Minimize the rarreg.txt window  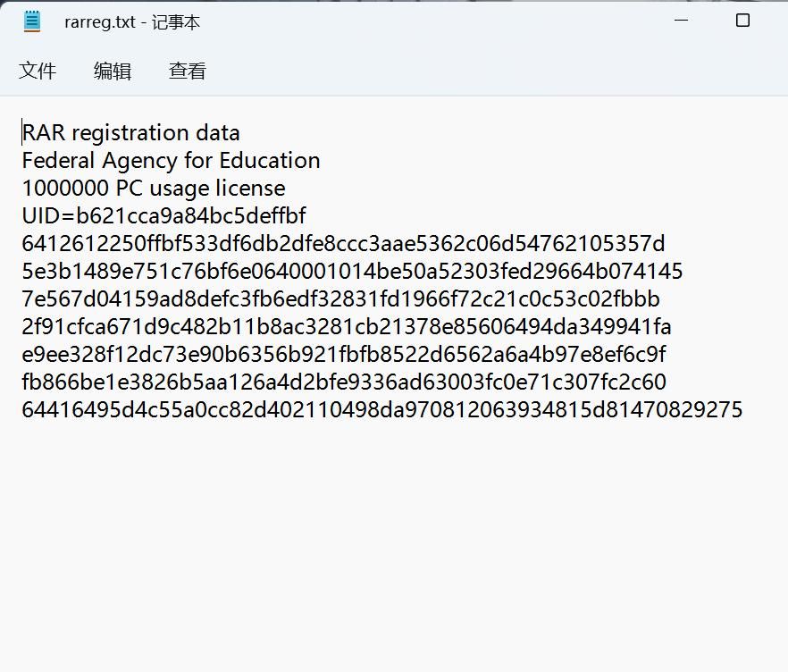click(681, 20)
